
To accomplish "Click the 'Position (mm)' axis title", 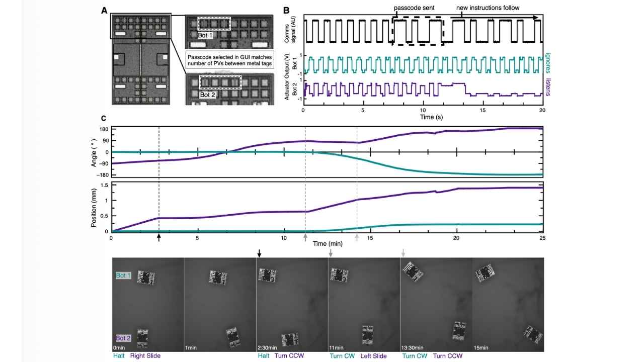I will coord(94,207).
